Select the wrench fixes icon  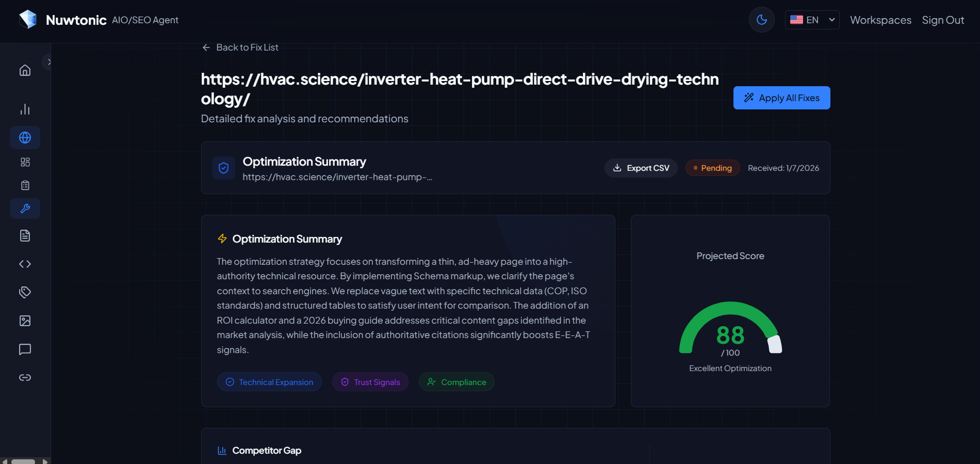pos(25,209)
